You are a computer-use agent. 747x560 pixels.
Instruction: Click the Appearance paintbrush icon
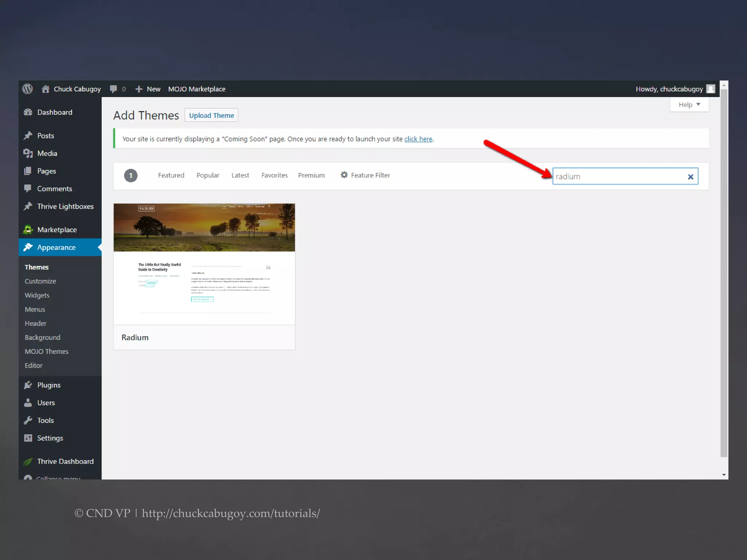point(28,247)
